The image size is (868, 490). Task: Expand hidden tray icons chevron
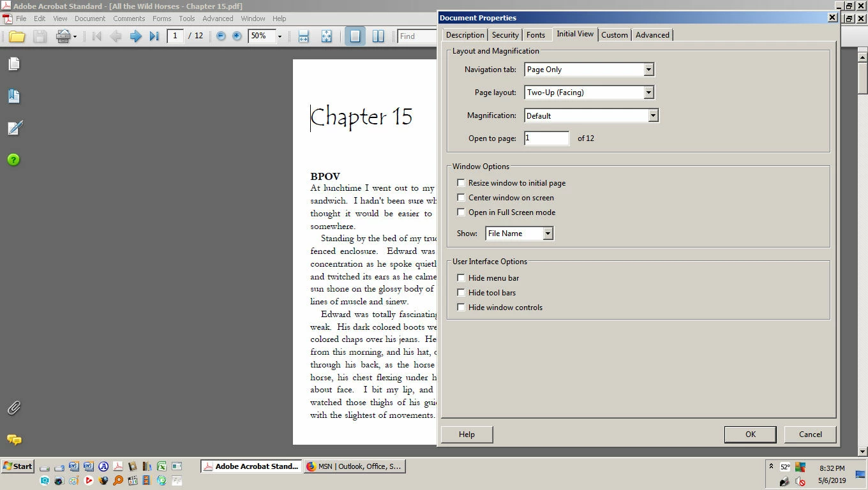[x=771, y=466]
